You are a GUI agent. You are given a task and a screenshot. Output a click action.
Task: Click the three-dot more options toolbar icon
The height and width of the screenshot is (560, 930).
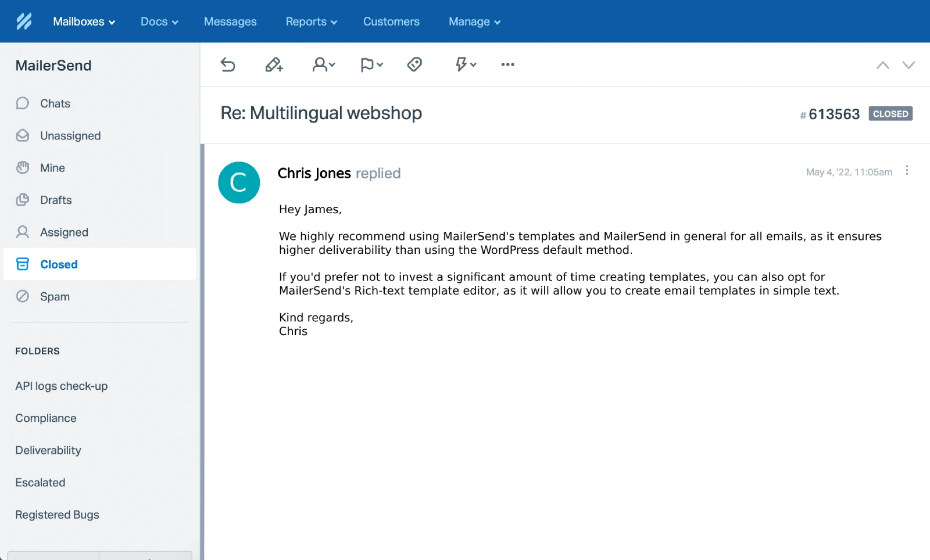coord(507,64)
